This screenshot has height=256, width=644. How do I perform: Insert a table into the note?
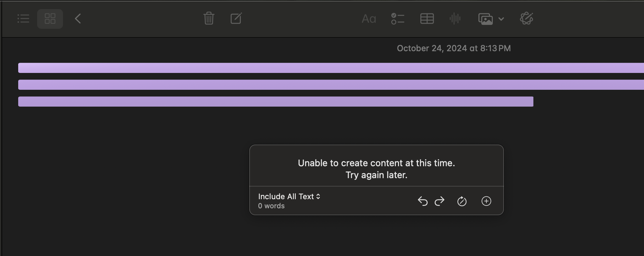tap(427, 19)
